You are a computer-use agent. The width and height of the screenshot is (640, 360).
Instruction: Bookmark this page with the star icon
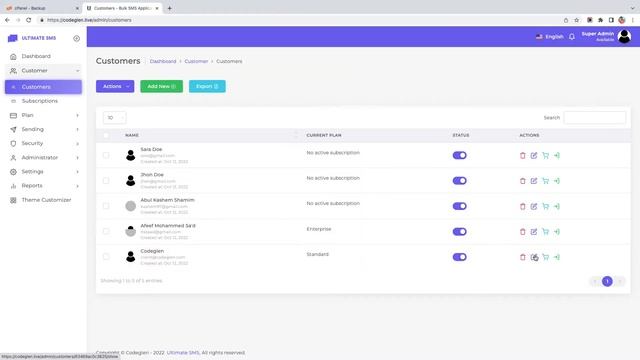(576, 20)
